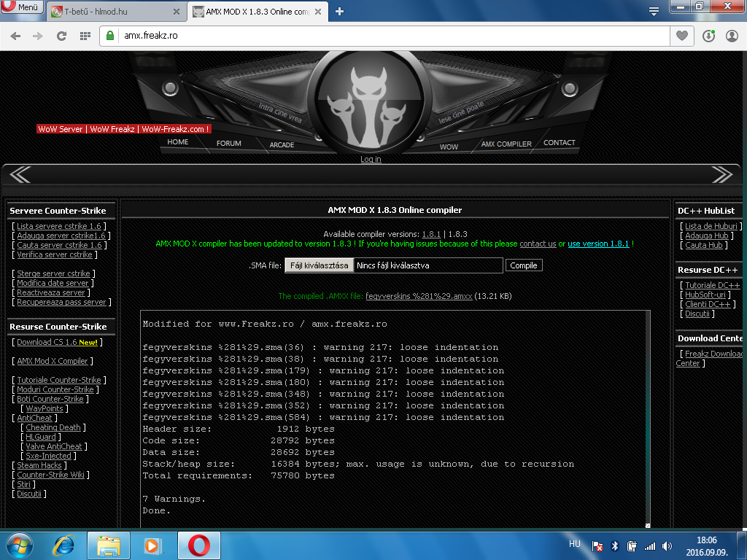Open Cauta server cstrike 1.6 link
The height and width of the screenshot is (560, 747).
(x=60, y=245)
